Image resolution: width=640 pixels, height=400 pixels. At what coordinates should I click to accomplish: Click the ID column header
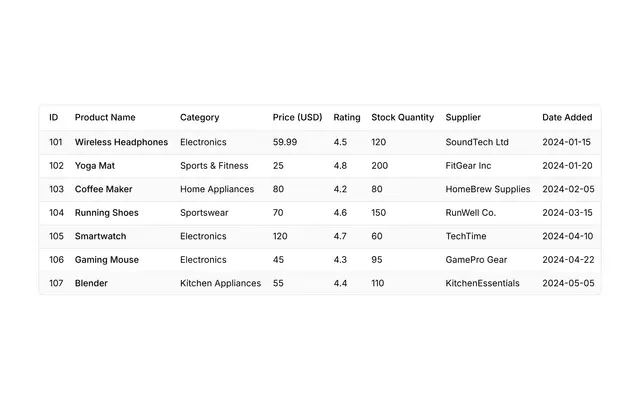tap(53, 118)
